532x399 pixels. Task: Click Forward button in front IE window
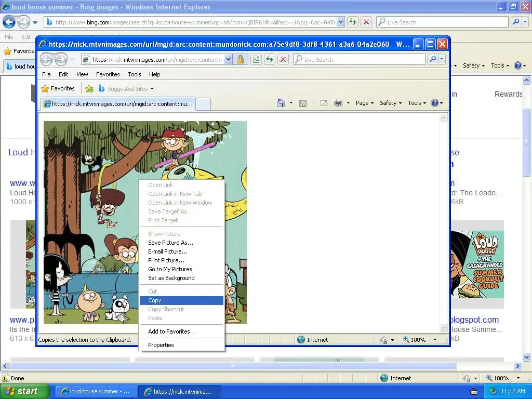point(61,60)
